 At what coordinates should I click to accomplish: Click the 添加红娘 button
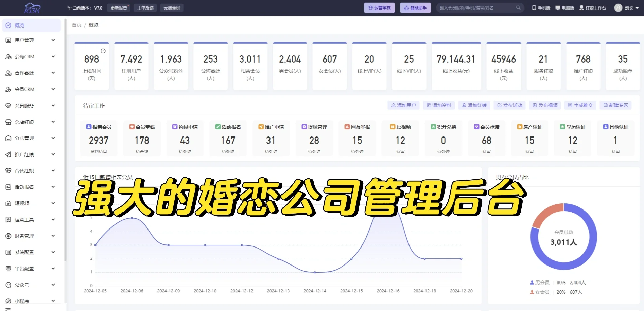(x=474, y=105)
